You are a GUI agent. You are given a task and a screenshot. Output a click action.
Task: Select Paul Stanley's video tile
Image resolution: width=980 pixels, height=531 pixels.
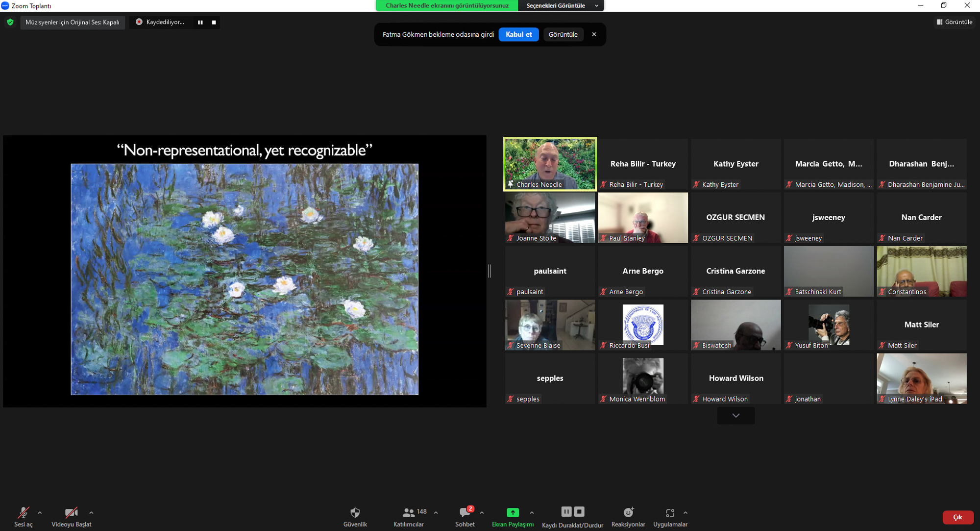pyautogui.click(x=643, y=217)
